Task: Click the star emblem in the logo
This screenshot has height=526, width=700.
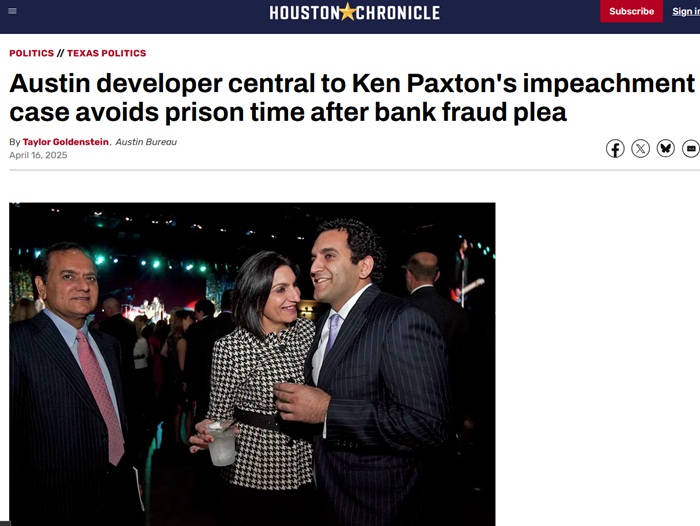Action: pos(347,12)
